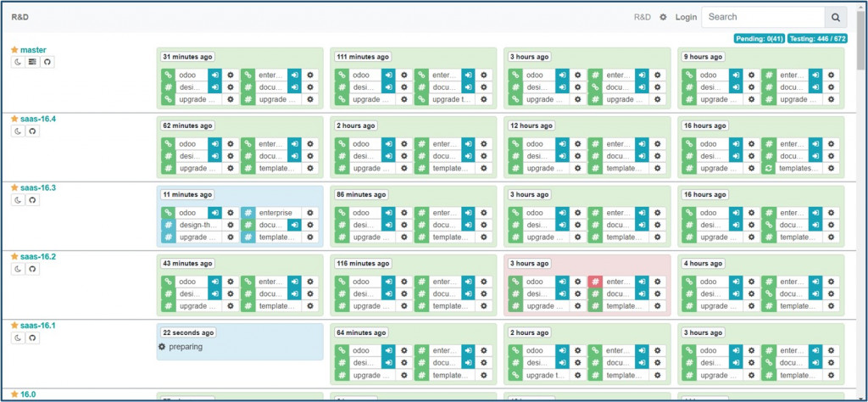This screenshot has height=402, width=868.
Task: Open the master branch link
Action: tap(33, 50)
